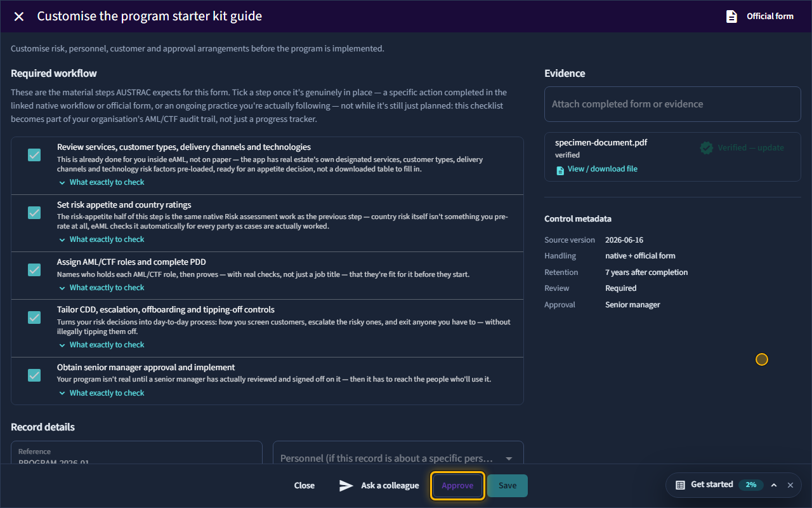The width and height of the screenshot is (812, 508).
Task: Click the Close button in footer
Action: [x=304, y=486]
